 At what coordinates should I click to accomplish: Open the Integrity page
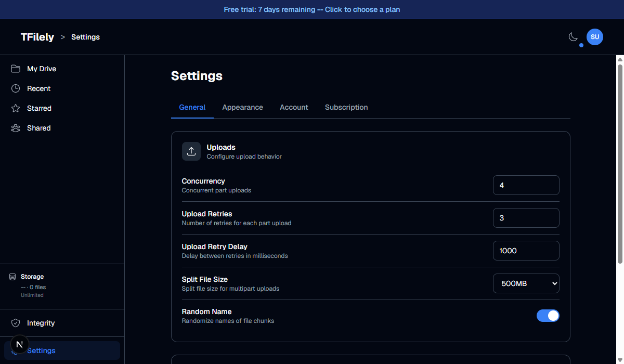(x=62, y=323)
